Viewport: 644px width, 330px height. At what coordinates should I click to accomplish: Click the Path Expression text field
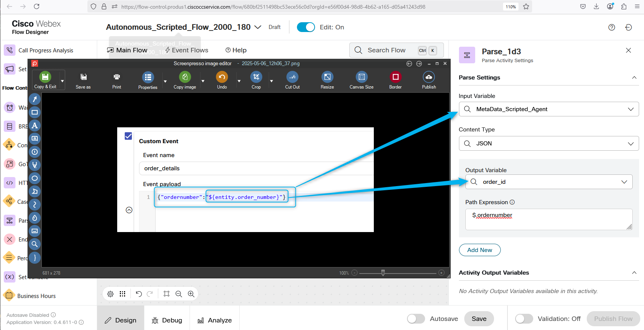(548, 219)
